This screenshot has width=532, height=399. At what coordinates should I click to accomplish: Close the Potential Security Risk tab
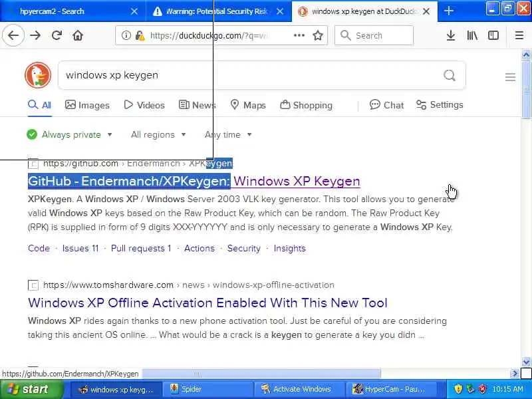click(x=280, y=11)
